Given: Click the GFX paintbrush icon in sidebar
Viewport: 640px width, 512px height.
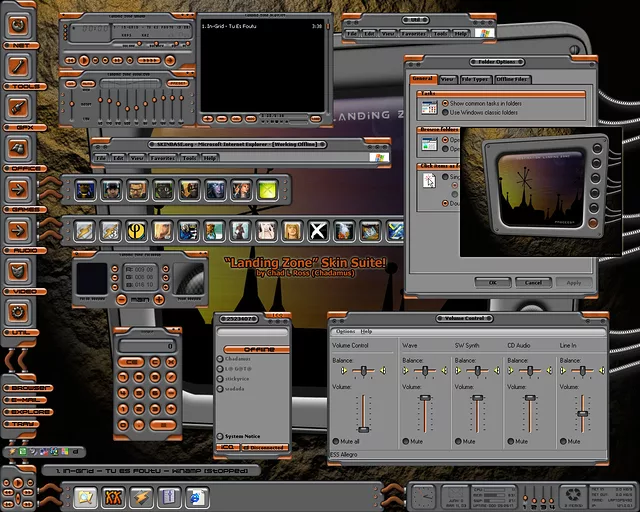Looking at the screenshot, I should (x=19, y=106).
